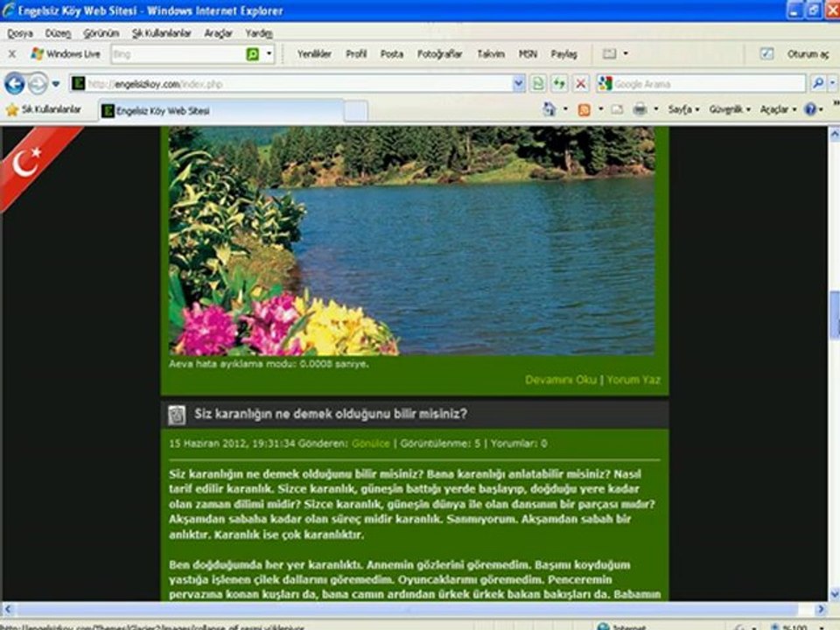This screenshot has width=840, height=630.
Task: Click the checkmark icon beside Oturum aç
Action: coord(766,53)
